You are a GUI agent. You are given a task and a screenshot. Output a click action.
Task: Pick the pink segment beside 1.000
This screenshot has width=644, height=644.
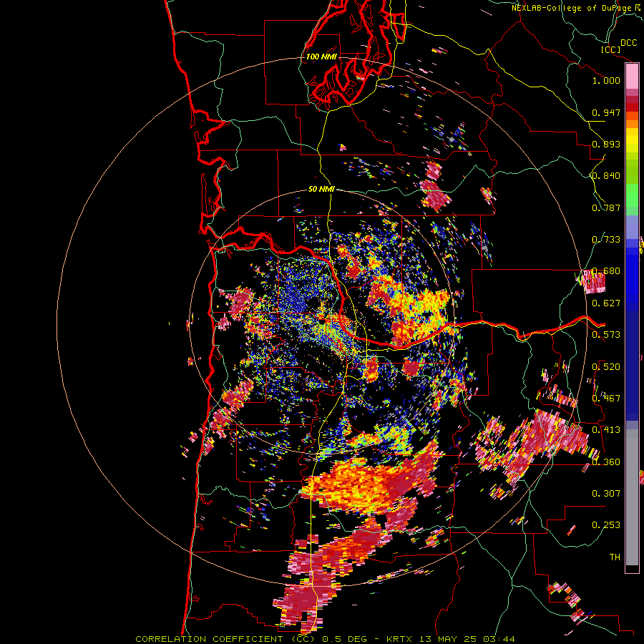point(632,77)
